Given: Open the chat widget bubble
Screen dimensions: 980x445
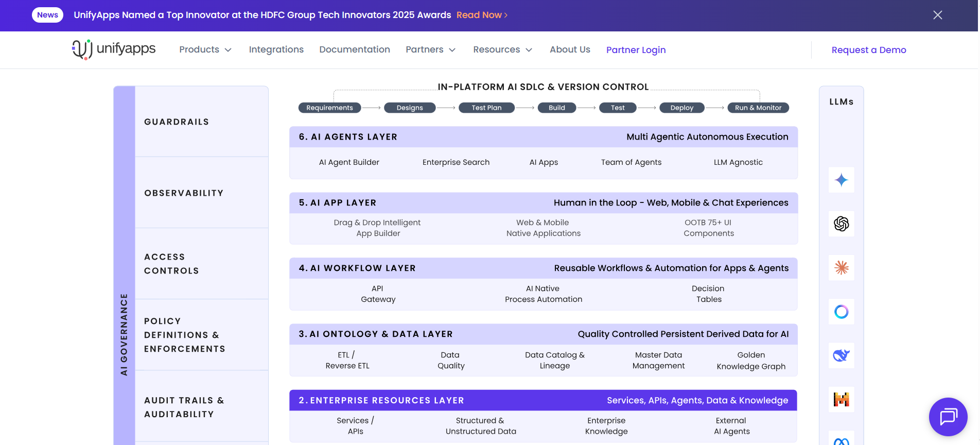Looking at the screenshot, I should tap(948, 417).
